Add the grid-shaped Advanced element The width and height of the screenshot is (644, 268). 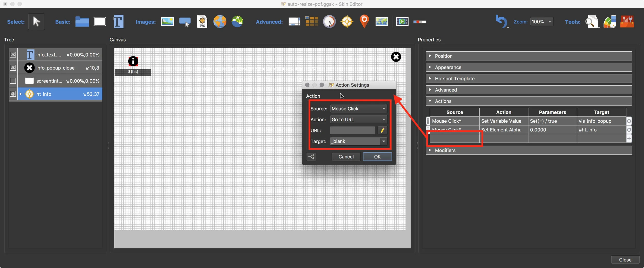(x=312, y=22)
